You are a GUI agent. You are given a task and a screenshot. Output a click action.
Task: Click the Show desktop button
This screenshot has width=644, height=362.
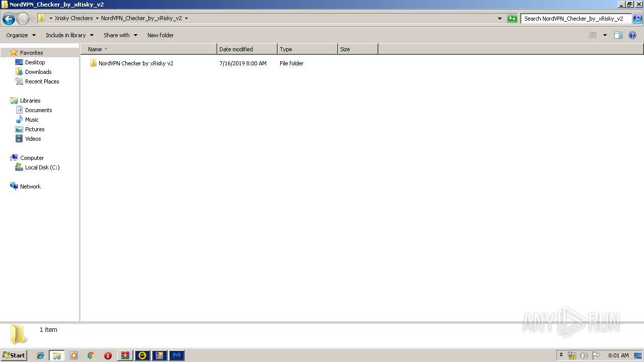(x=638, y=355)
